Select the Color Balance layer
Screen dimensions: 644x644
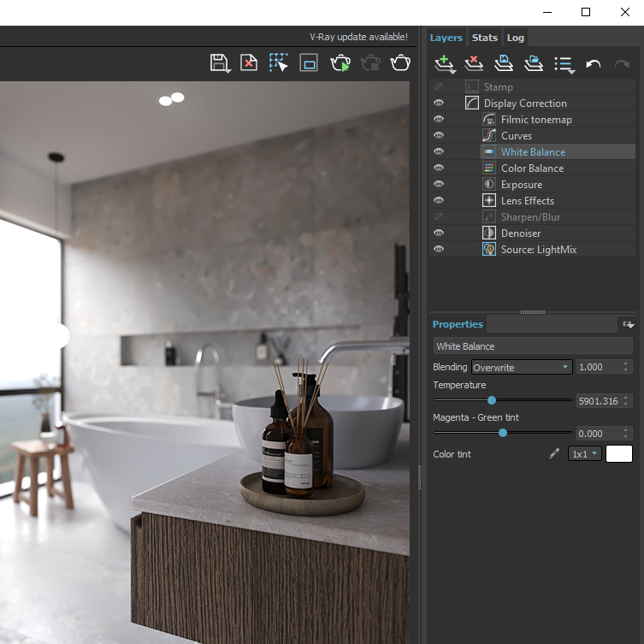tap(532, 168)
